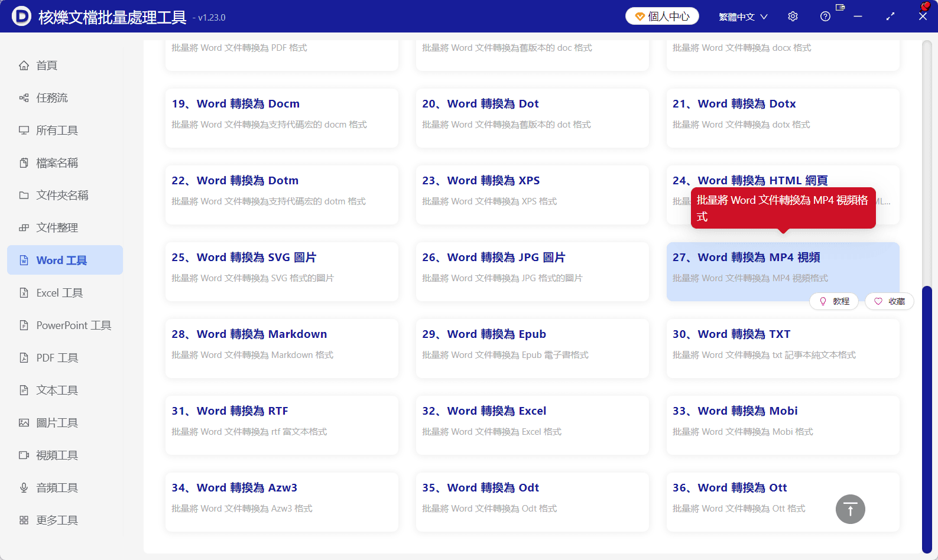The height and width of the screenshot is (560, 938).
Task: Select Word 工具 in the sidebar
Action: tap(65, 261)
